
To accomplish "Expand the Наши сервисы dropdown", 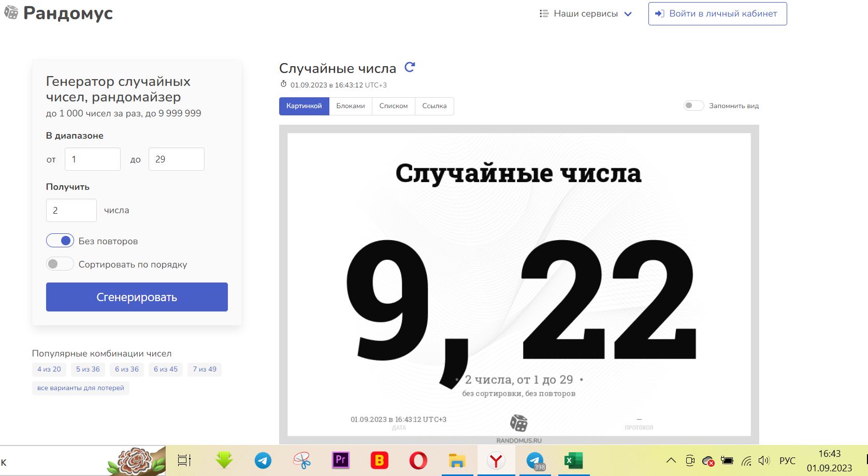I will click(585, 14).
